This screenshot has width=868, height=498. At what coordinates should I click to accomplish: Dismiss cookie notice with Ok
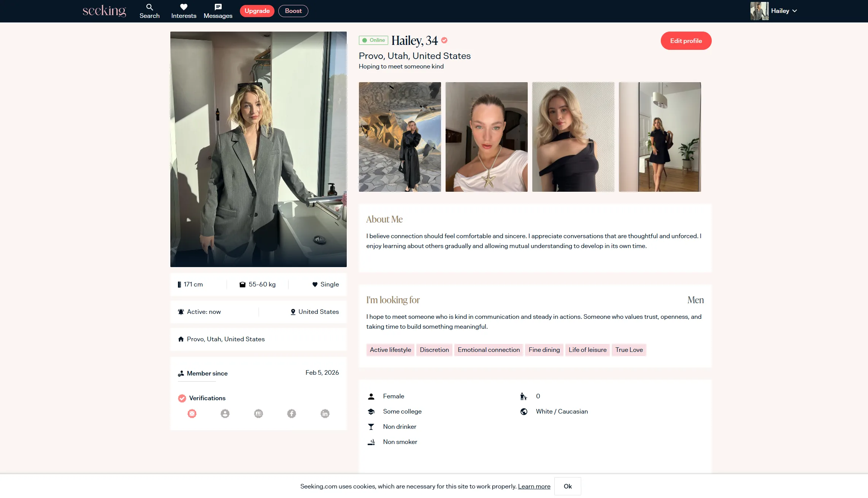567,486
